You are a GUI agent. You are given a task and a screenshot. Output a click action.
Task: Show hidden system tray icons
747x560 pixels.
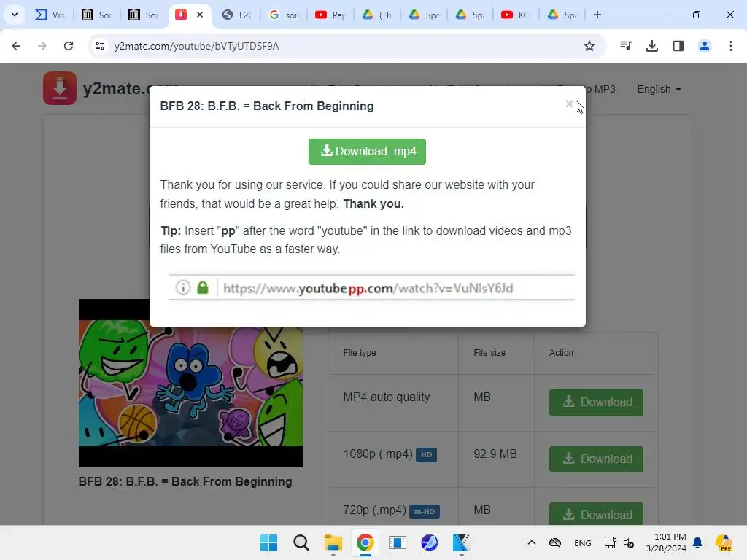pos(532,542)
